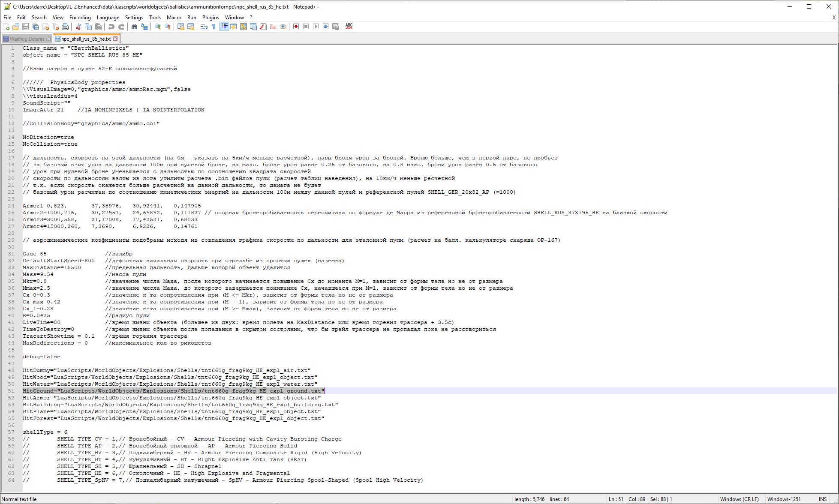
Task: Open the Plugins menu
Action: point(211,18)
